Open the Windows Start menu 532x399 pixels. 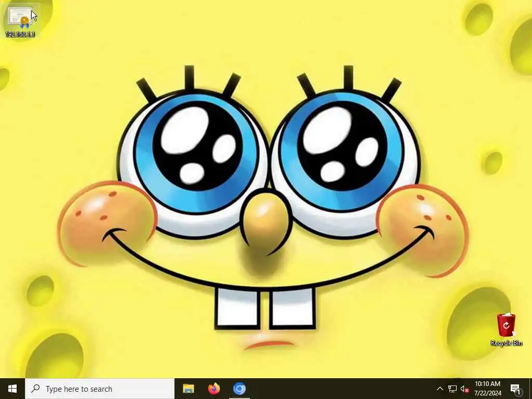pos(12,389)
